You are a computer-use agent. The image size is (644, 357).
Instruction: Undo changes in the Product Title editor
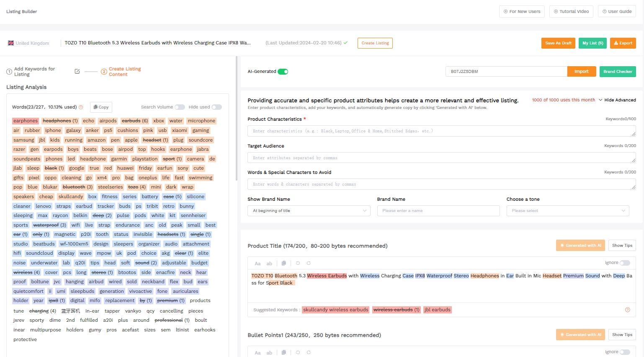298,263
